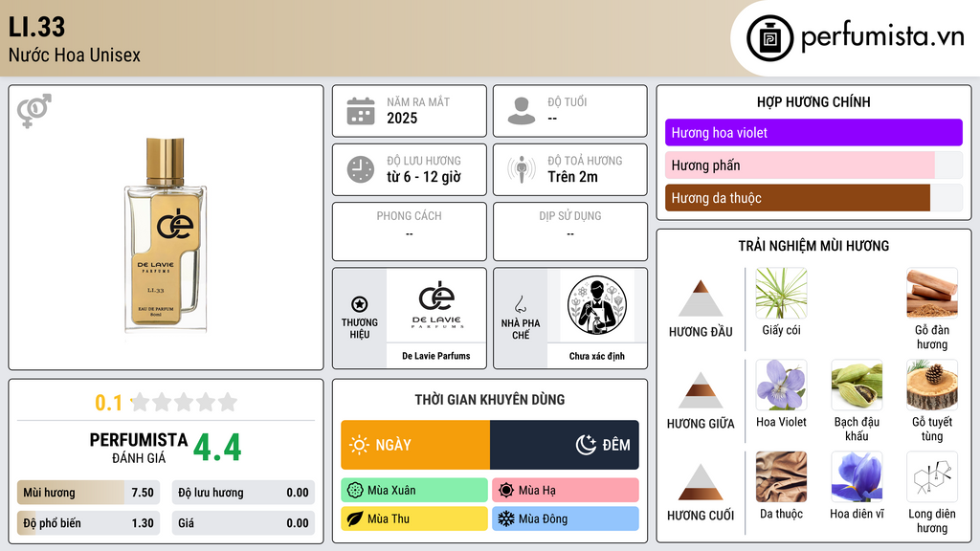Click the Mùi hương 7.50 score bar

click(x=88, y=493)
